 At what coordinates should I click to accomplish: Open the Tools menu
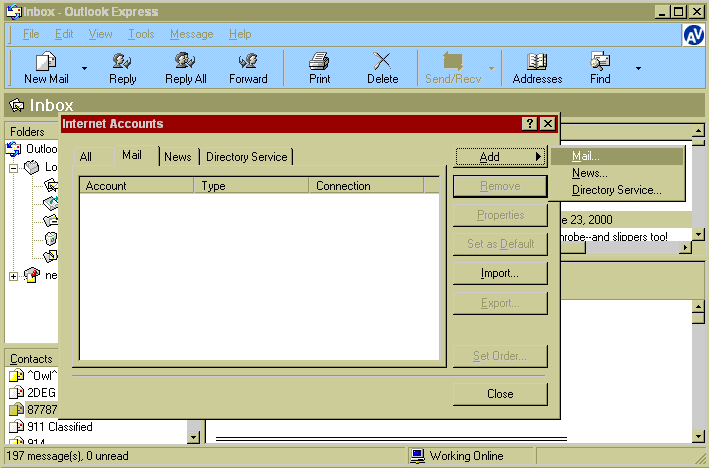coord(141,34)
